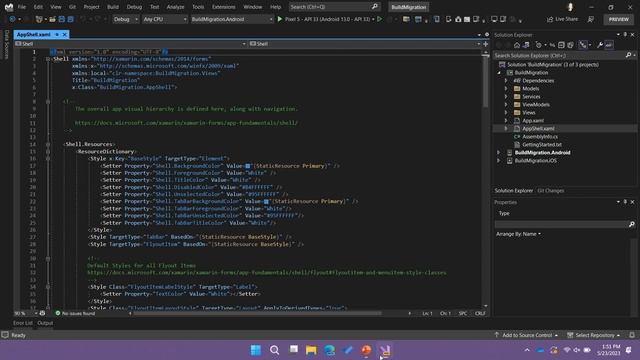Open the Output tab at bottom
Screen dimensions: 640x360
pyautogui.click(x=45, y=323)
